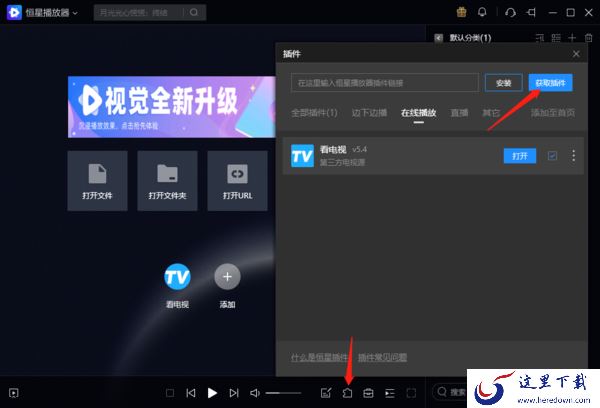Click the fullscreen icon in bottom bar
Screen dimensions: 600x408
coord(411,393)
